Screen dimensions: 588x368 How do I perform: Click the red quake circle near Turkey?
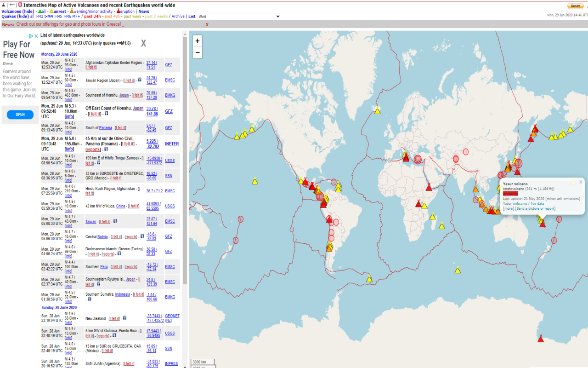418,160
